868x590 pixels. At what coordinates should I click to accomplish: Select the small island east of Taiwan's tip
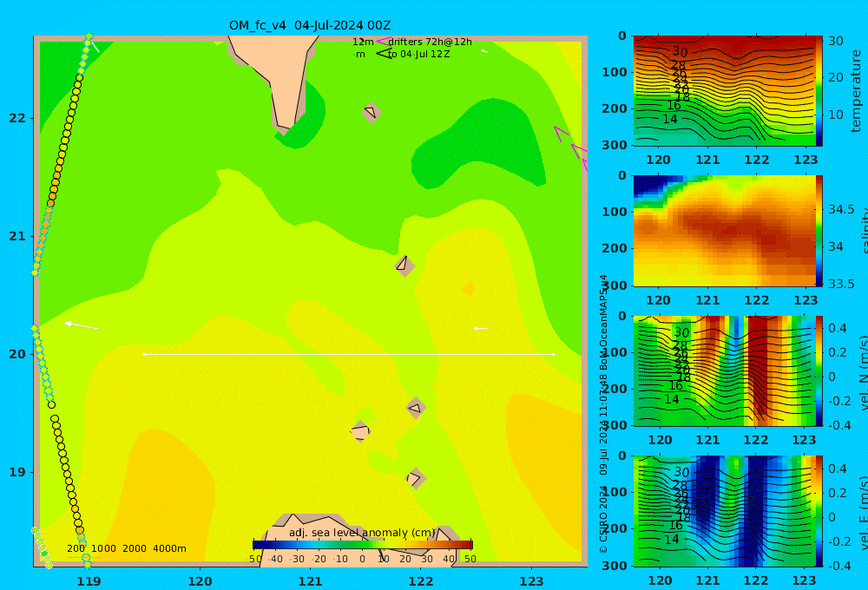pos(372,112)
